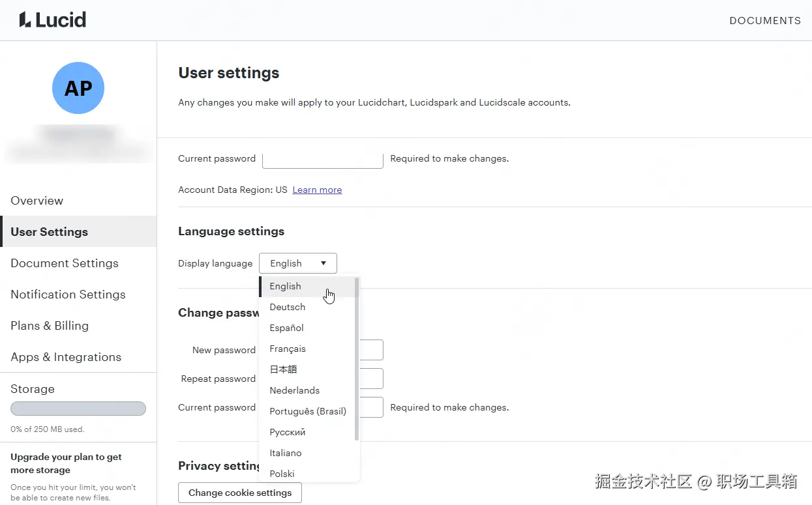Open the Overview sidebar page
This screenshot has height=505, width=812.
point(37,201)
